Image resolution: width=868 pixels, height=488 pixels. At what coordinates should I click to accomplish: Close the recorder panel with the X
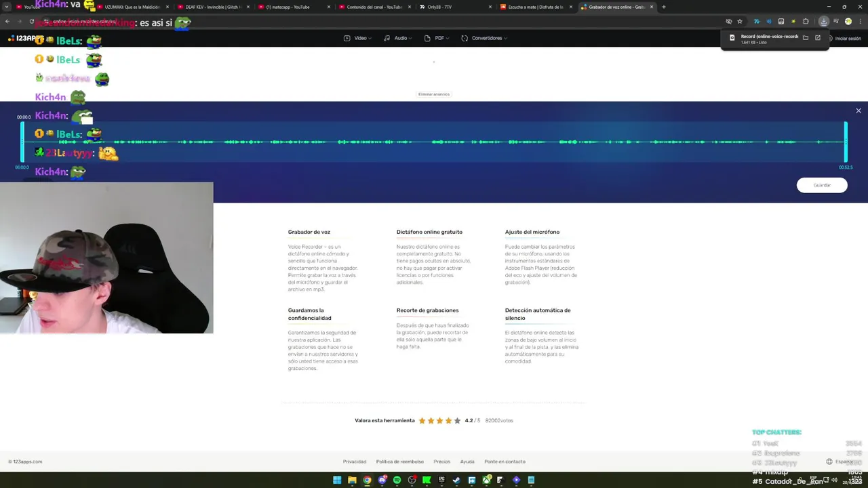(859, 110)
